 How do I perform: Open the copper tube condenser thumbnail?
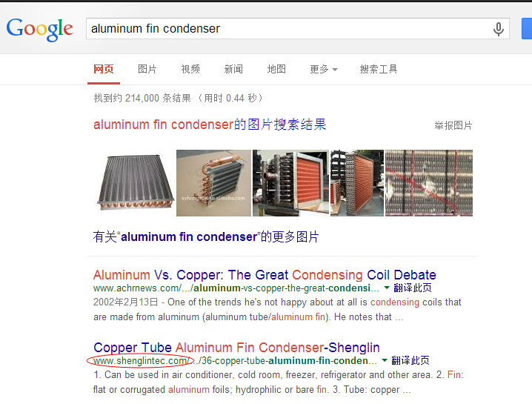(213, 183)
